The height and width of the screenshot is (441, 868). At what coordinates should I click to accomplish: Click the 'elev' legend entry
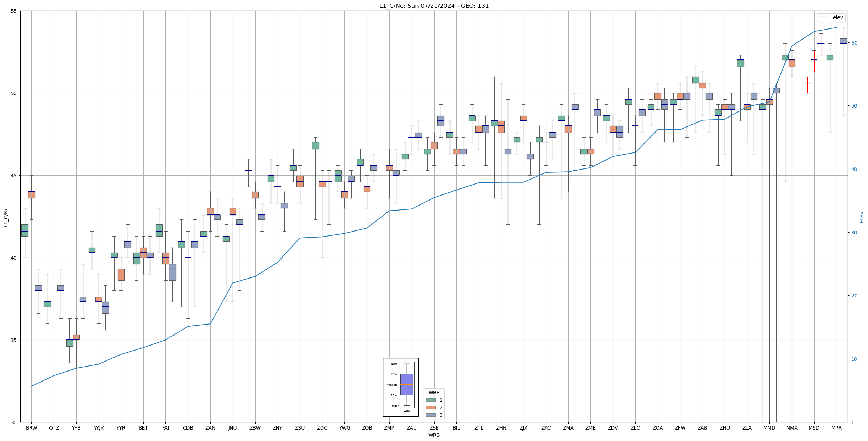[x=831, y=17]
